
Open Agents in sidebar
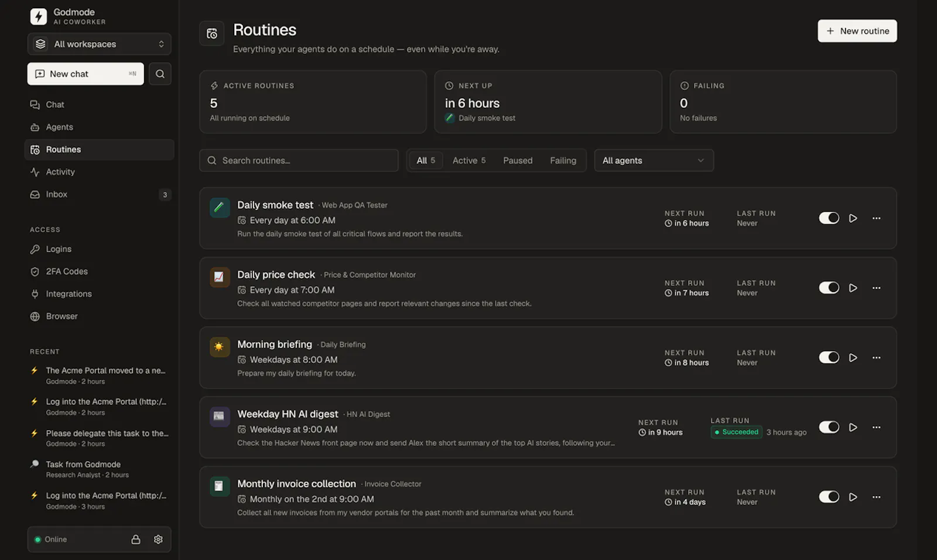[x=99, y=127]
